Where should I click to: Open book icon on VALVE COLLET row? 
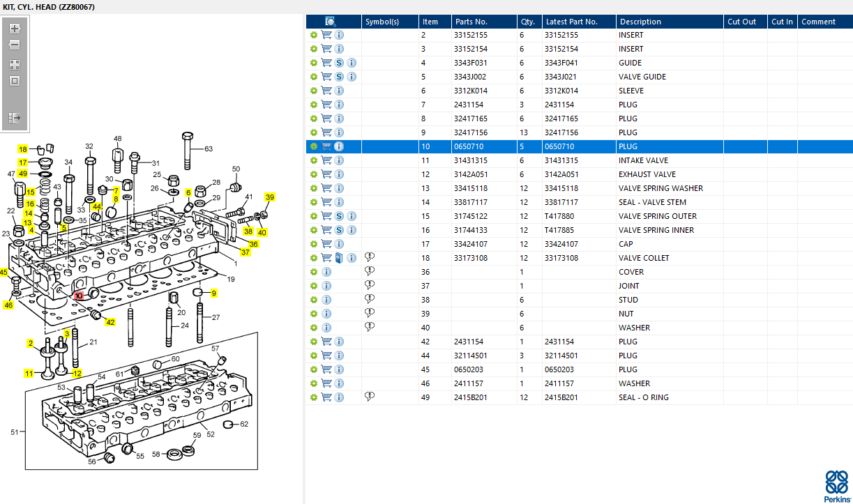tap(339, 258)
